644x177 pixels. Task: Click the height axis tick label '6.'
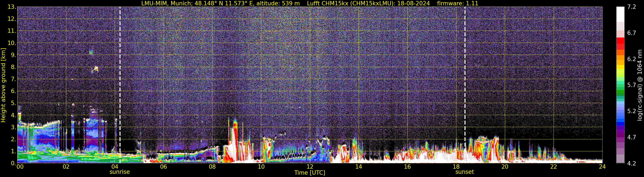pyautogui.click(x=13, y=91)
